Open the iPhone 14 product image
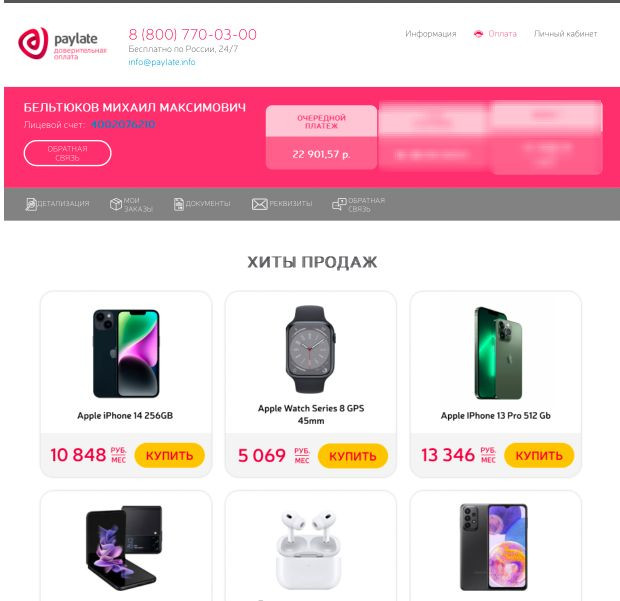 pyautogui.click(x=126, y=353)
